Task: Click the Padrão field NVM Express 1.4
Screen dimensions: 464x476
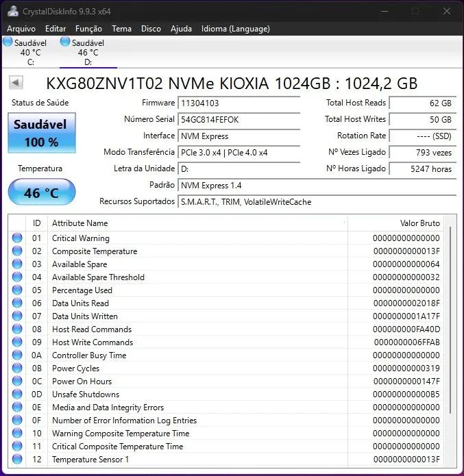Action: (x=317, y=185)
